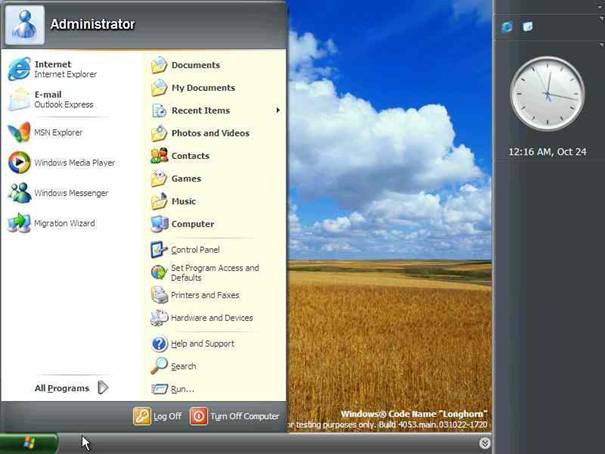The height and width of the screenshot is (454, 605).
Task: Open the Photos and Videos folder icon
Action: pos(159,133)
